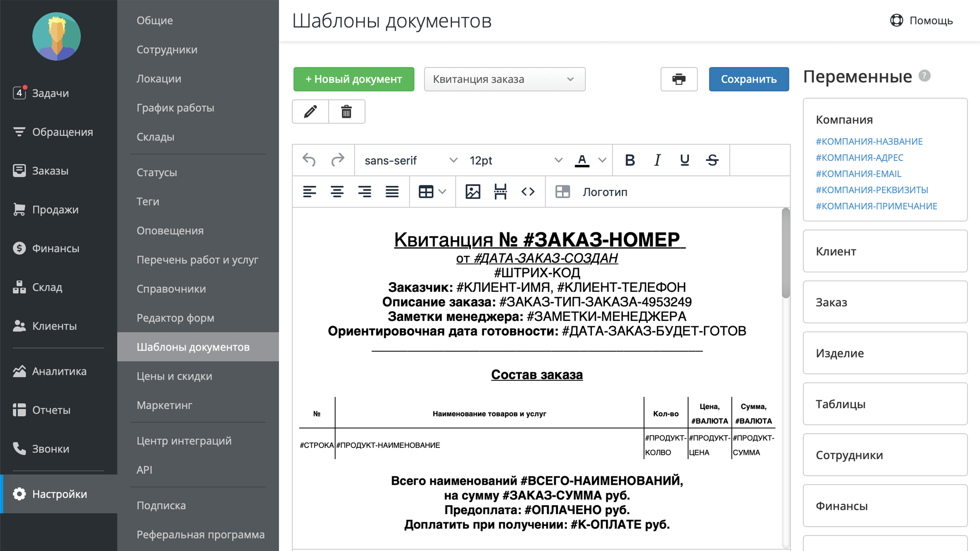Insert a page break
The height and width of the screenshot is (551, 980).
(500, 192)
